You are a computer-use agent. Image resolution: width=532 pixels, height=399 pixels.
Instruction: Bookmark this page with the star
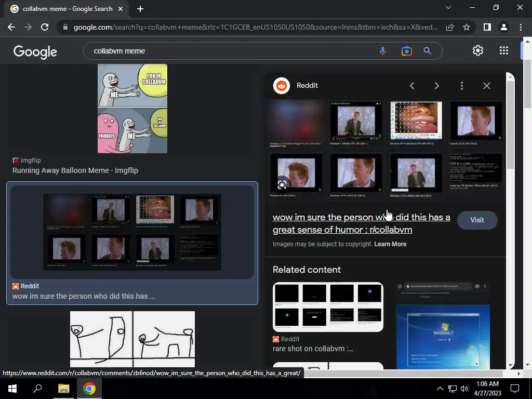(x=467, y=27)
